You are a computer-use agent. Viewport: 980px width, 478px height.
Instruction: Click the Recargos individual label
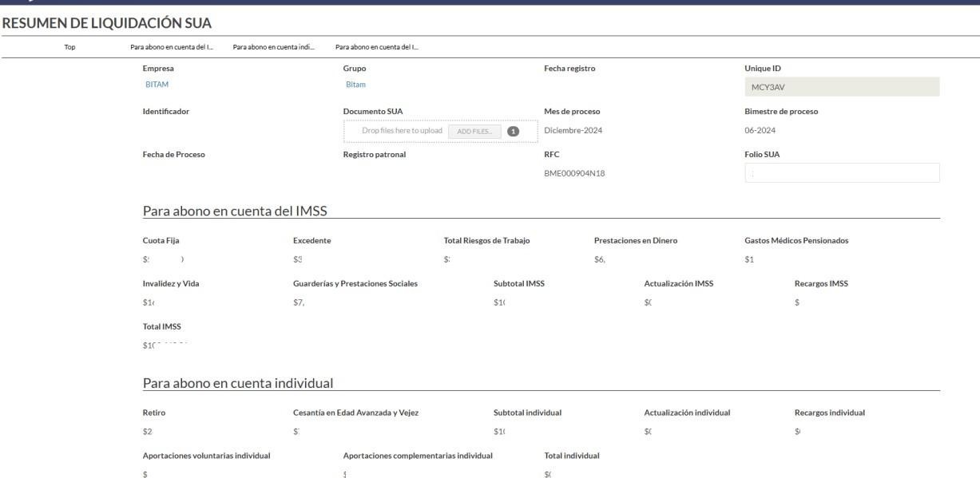pos(830,413)
